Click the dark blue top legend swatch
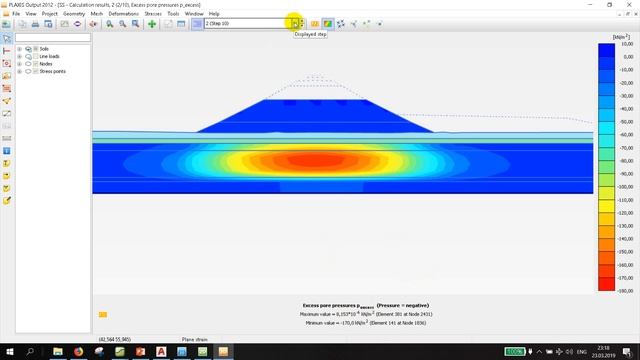 [606, 50]
